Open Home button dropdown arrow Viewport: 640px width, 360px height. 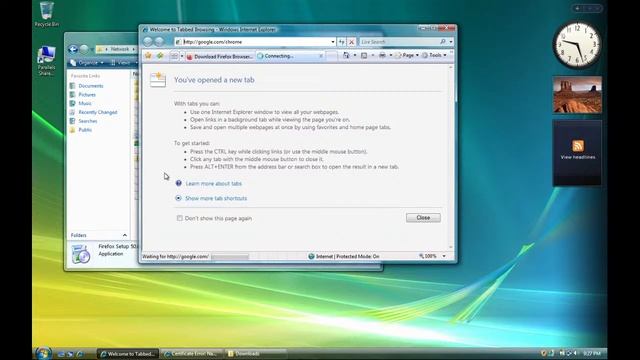point(354,55)
